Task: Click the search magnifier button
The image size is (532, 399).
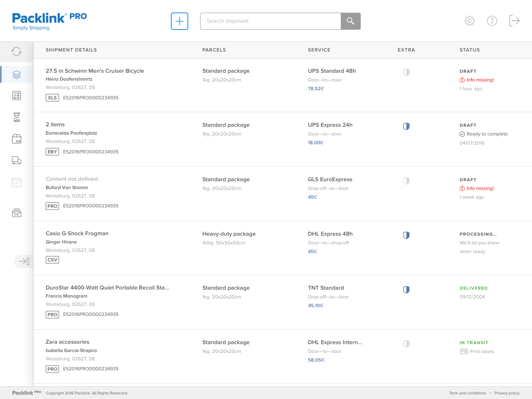Action: 350,21
